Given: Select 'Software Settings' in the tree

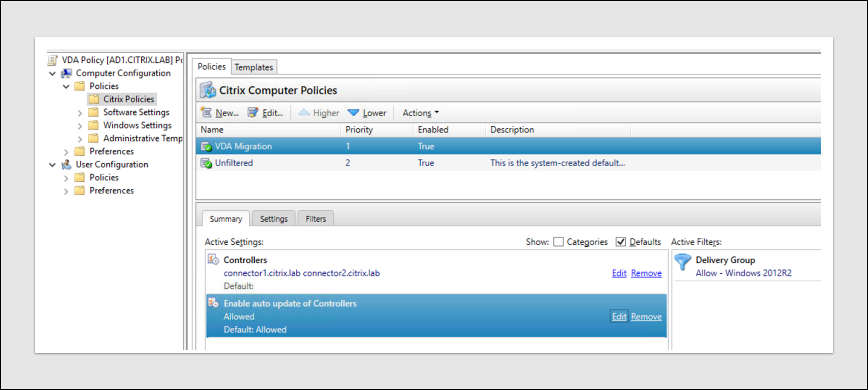Looking at the screenshot, I should [136, 112].
